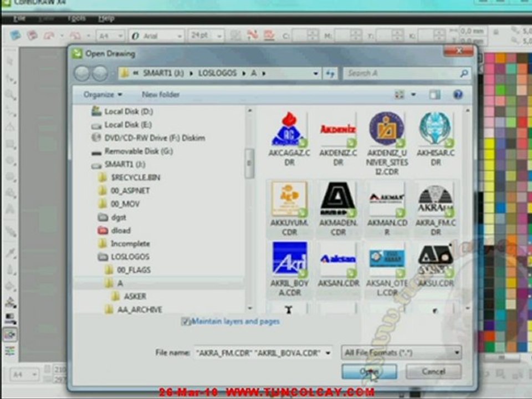Open the File name combo dropdown
532x399 pixels.
coord(328,353)
